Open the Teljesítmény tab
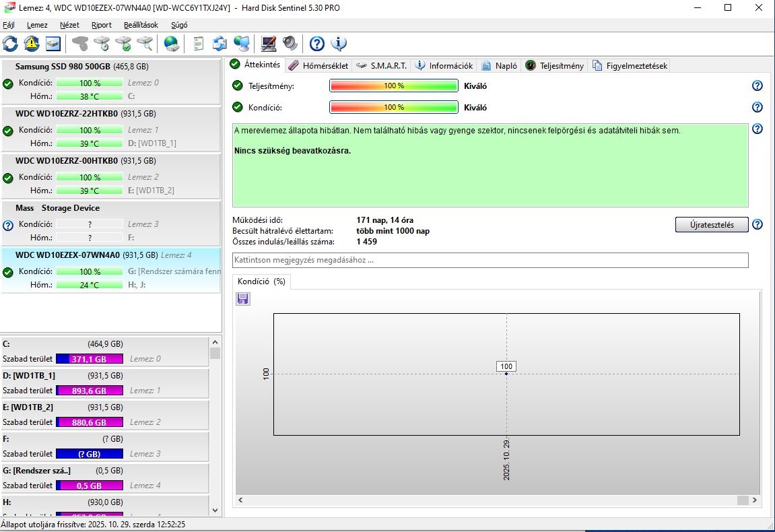The width and height of the screenshot is (775, 532). point(555,66)
